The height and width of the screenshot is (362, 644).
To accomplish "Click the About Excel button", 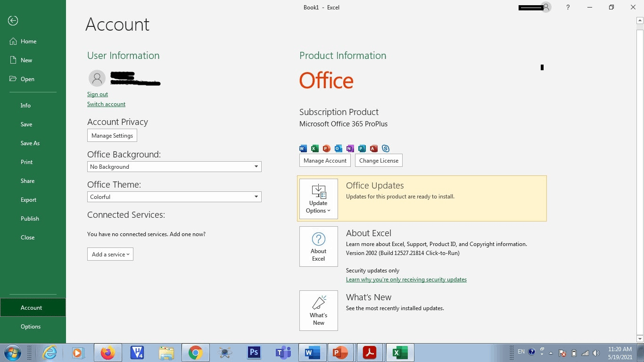I will click(x=319, y=247).
